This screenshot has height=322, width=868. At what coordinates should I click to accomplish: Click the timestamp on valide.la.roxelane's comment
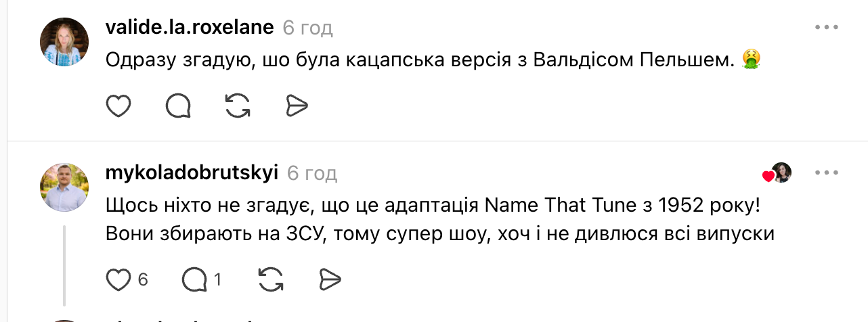point(307,28)
